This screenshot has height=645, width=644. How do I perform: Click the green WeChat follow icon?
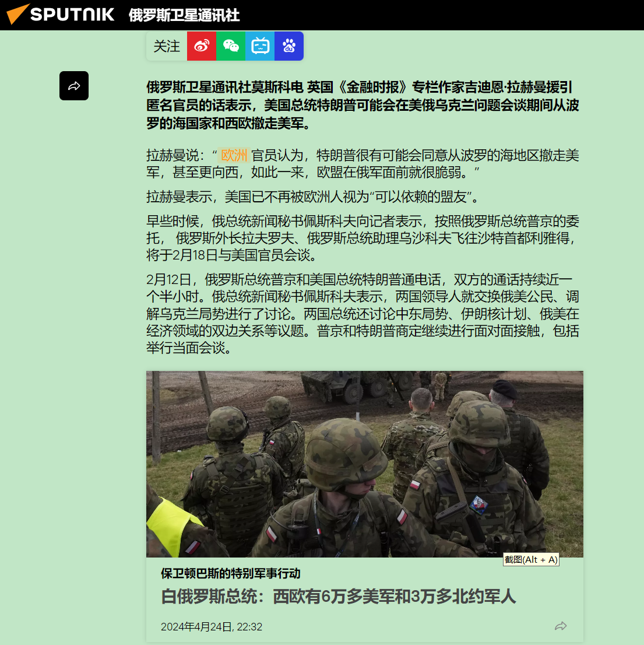pos(231,46)
